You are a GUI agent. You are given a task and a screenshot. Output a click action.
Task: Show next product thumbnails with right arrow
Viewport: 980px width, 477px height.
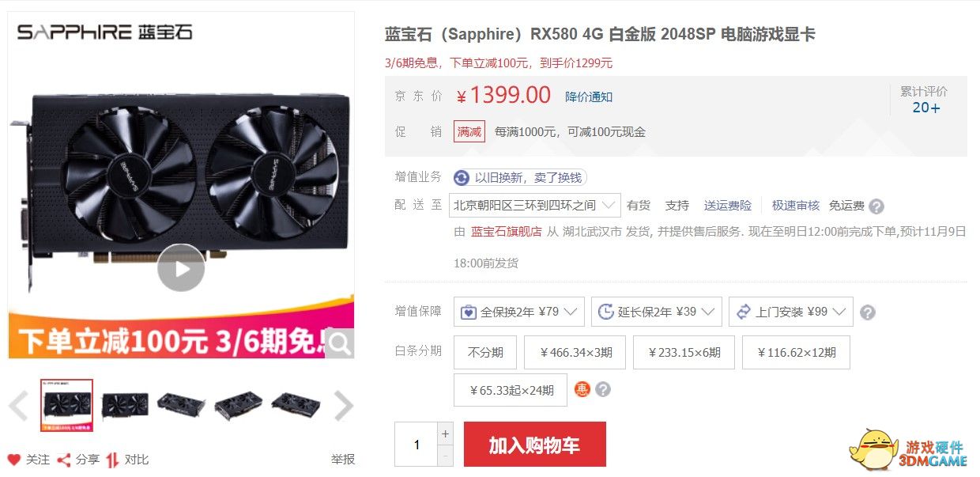pyautogui.click(x=344, y=406)
